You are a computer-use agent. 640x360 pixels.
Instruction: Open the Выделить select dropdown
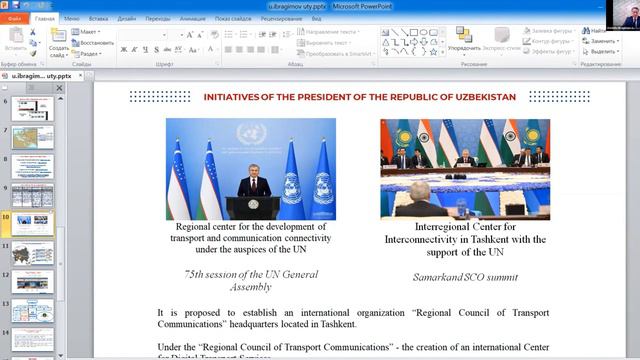(601, 51)
